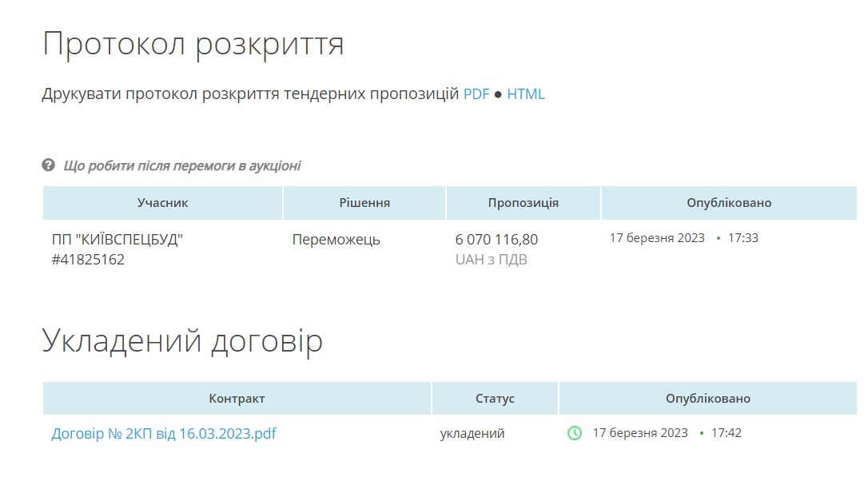Click the 'Статус' column header
The height and width of the screenshot is (485, 868).
tap(495, 398)
